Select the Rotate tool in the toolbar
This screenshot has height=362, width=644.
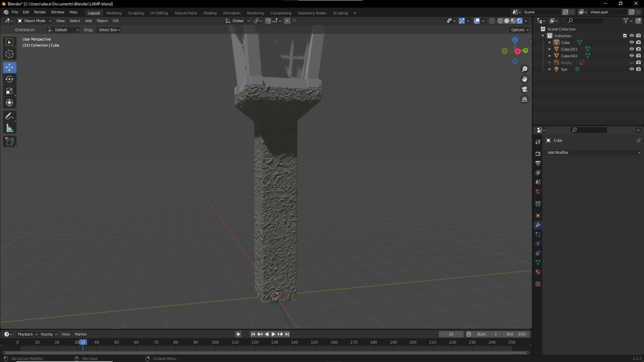tap(9, 79)
